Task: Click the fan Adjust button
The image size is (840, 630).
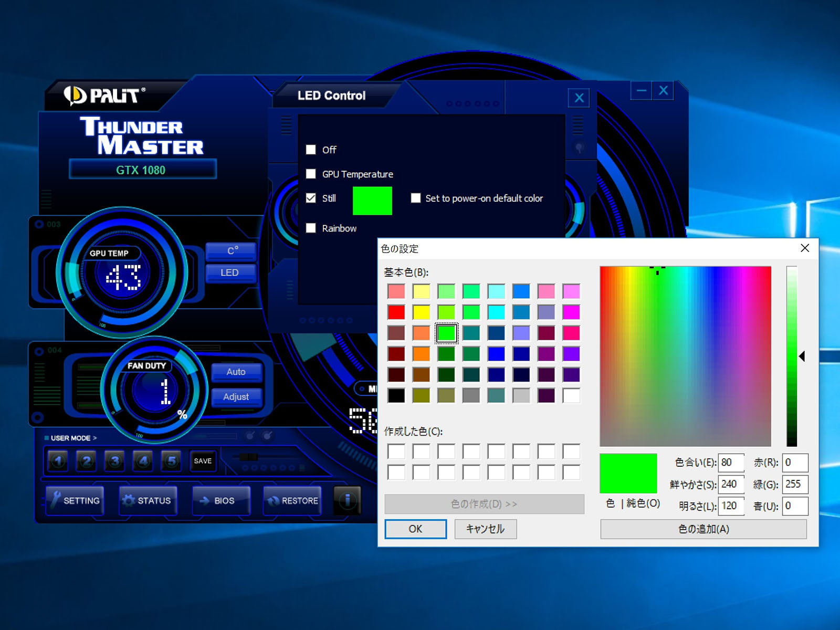Action: pos(236,397)
